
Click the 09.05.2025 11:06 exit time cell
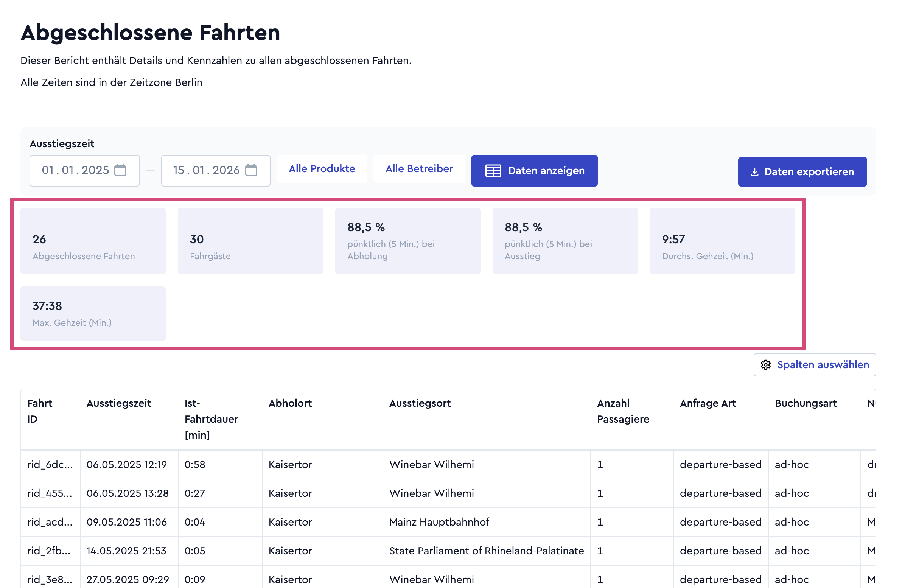point(129,522)
